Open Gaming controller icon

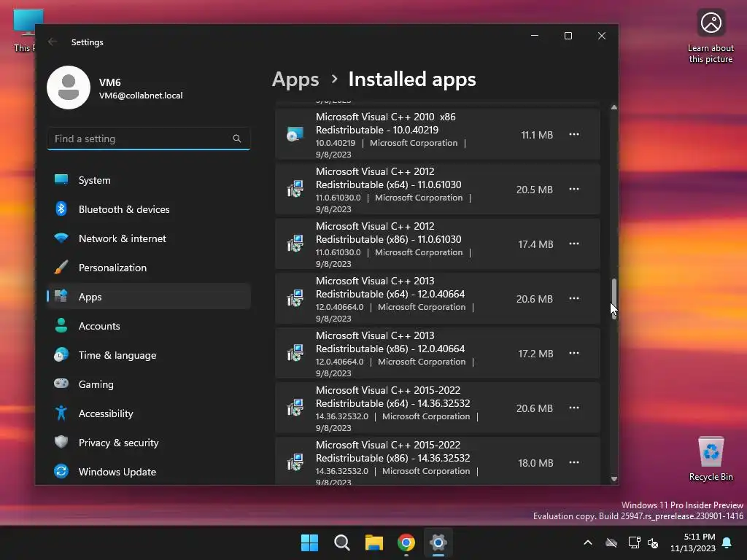pyautogui.click(x=61, y=384)
